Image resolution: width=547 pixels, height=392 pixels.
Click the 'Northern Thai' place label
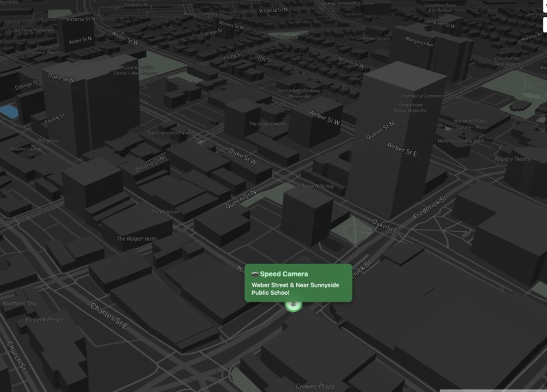point(20,304)
